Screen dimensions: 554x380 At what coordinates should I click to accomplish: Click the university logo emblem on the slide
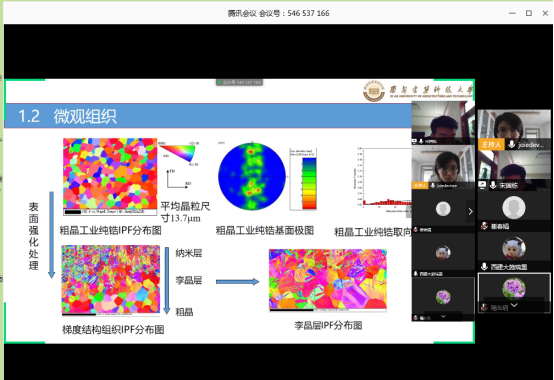coord(374,91)
